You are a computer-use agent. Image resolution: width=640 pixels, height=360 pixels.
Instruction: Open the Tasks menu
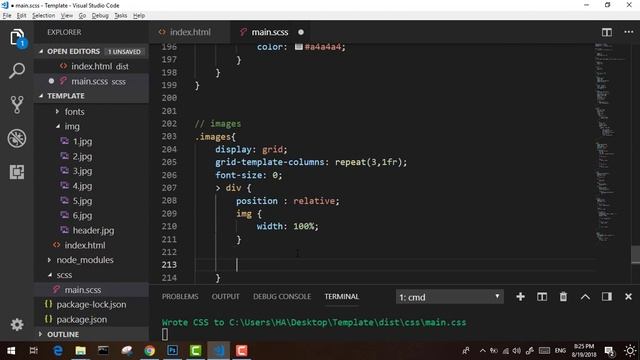[120, 16]
